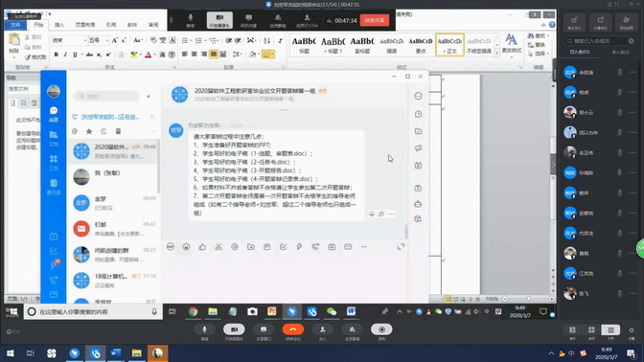Click the red end-sharing button
The image size is (644, 362).
coord(375,20)
